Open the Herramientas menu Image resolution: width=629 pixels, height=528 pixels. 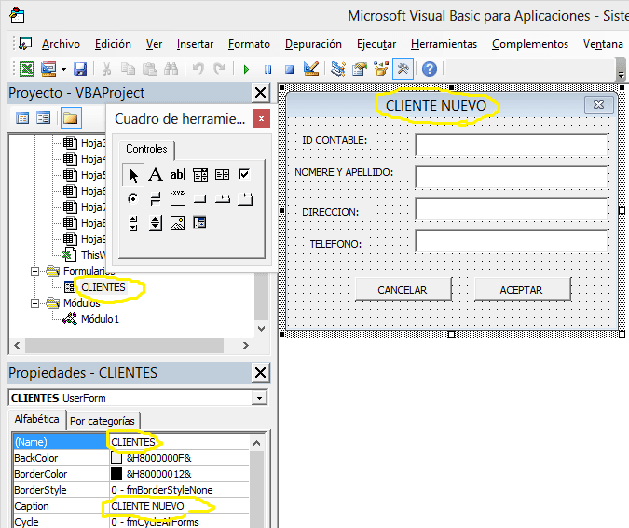444,44
